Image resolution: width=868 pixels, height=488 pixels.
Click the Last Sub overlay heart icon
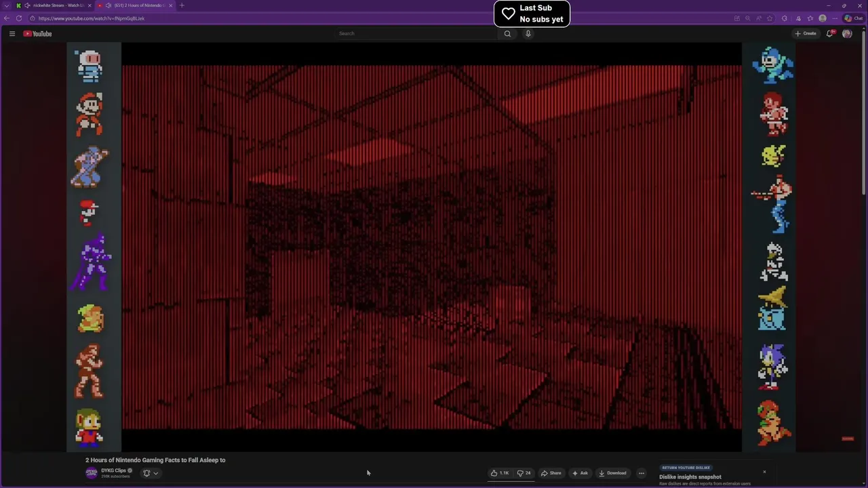point(509,14)
